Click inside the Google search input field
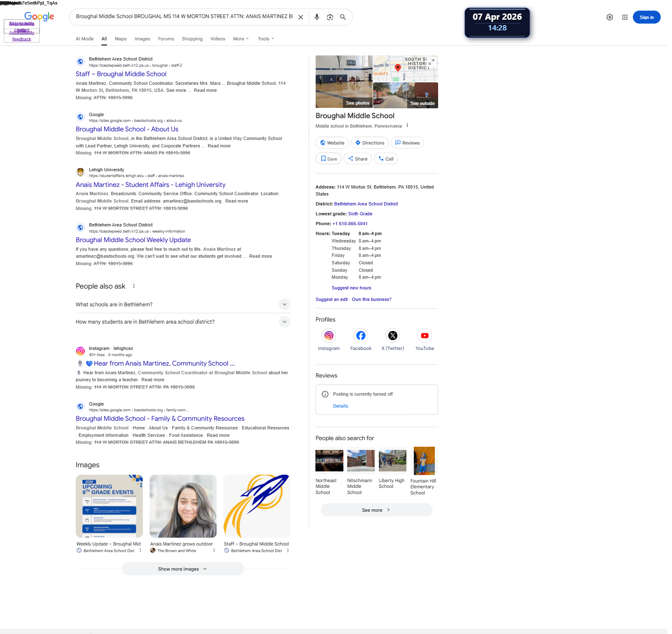This screenshot has width=672, height=634. tap(184, 16)
